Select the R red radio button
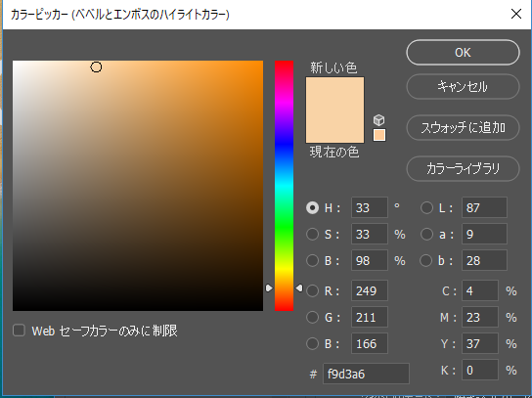 [x=313, y=290]
